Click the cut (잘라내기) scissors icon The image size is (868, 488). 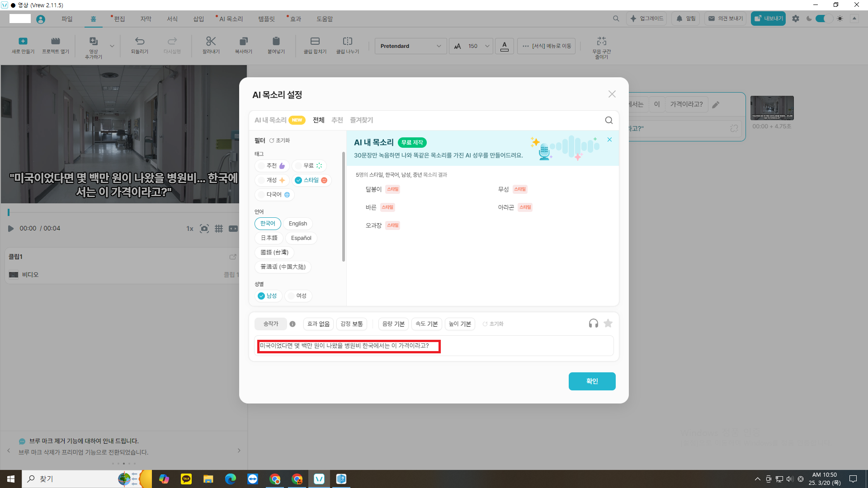point(211,42)
